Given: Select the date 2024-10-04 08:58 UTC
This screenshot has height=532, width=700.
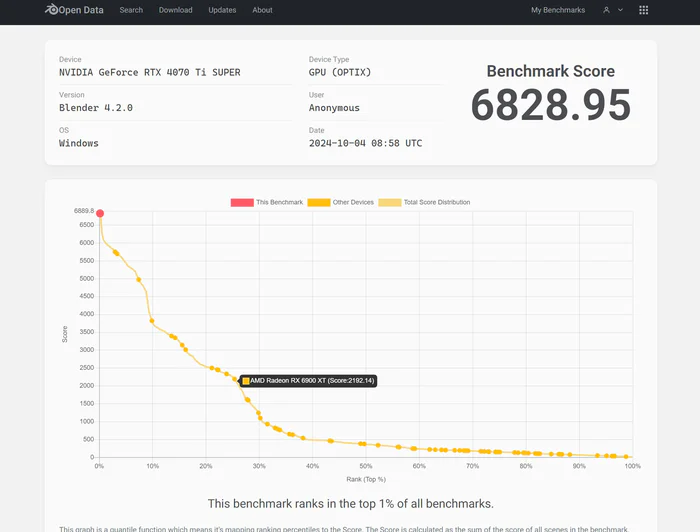Looking at the screenshot, I should [x=365, y=143].
